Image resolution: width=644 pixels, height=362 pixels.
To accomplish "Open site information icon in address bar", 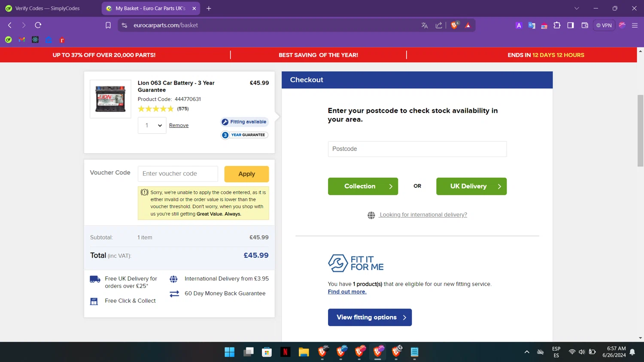I will 125,25.
